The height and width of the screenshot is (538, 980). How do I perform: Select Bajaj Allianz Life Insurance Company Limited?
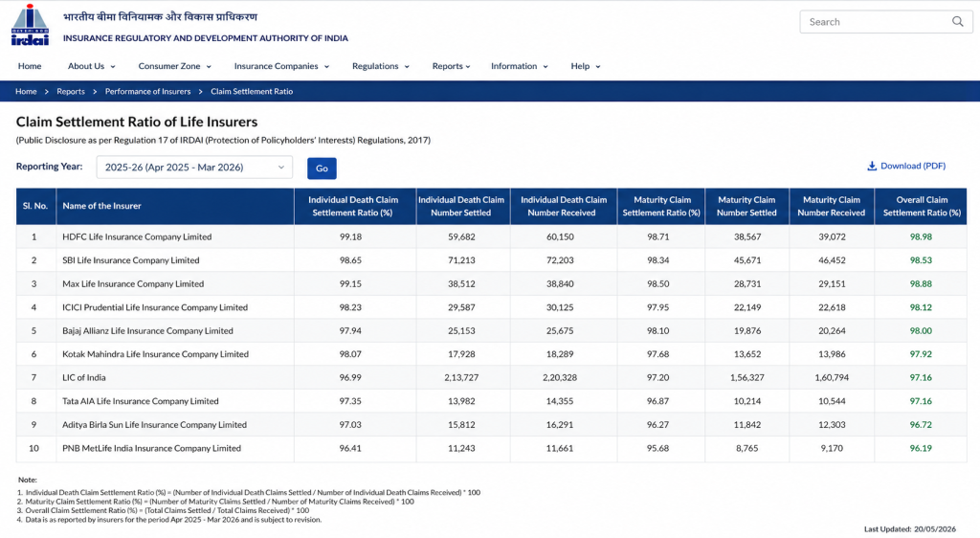(x=147, y=330)
